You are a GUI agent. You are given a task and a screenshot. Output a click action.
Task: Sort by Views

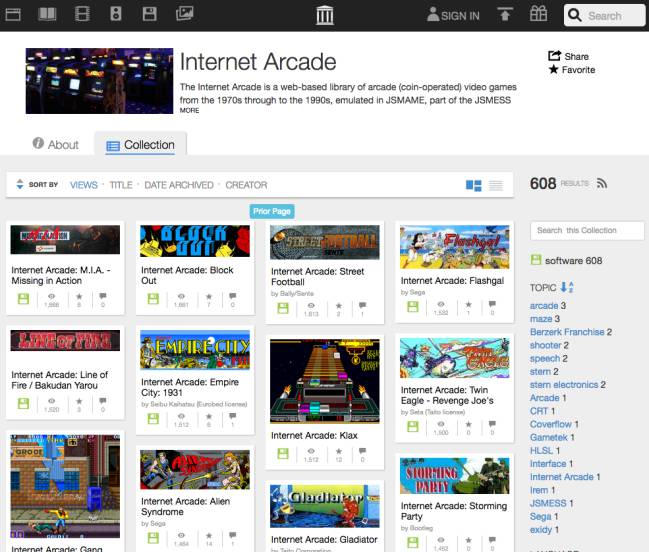click(84, 185)
